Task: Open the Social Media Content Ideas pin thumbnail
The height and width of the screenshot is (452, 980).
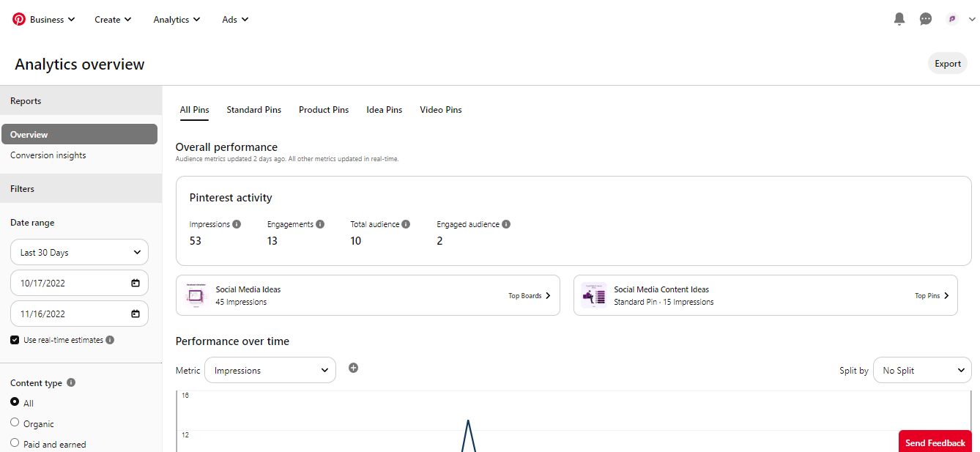Action: 594,295
